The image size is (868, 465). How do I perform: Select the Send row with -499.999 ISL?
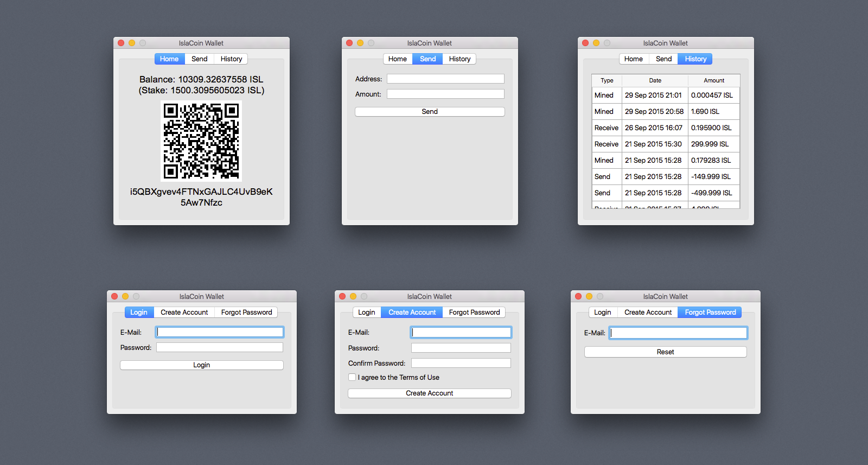666,193
